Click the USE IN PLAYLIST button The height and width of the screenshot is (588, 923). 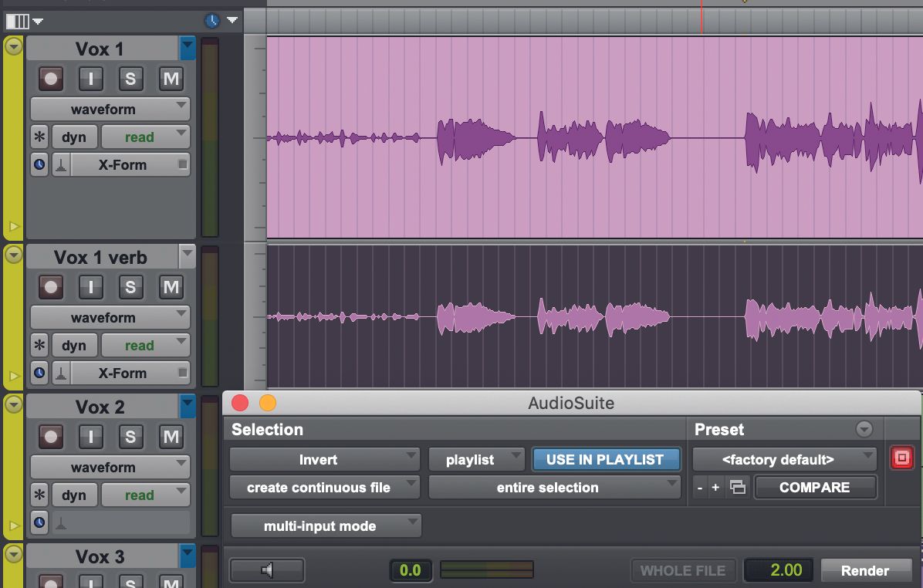pos(606,459)
